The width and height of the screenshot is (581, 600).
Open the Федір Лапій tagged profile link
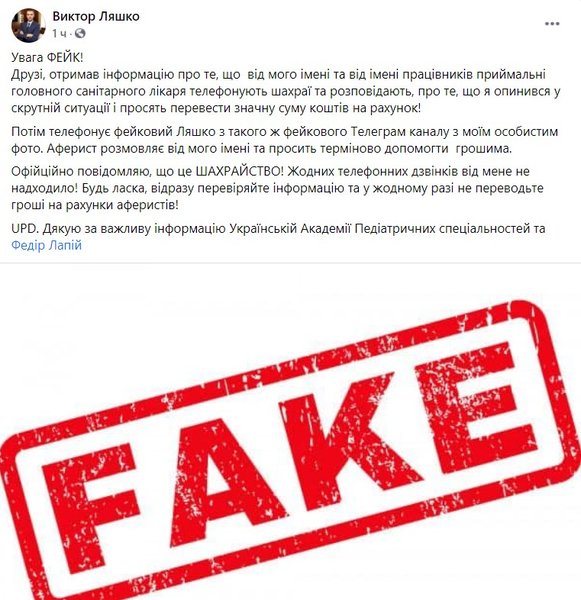[46, 245]
